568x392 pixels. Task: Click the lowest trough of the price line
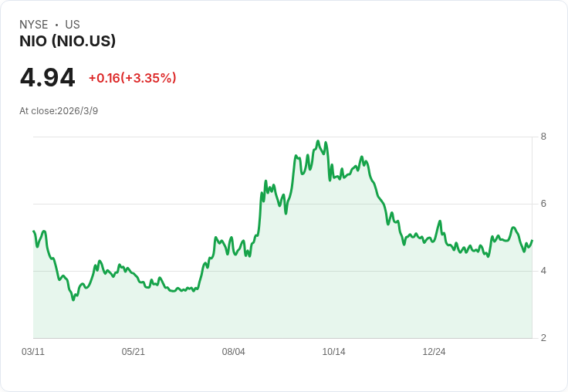(x=73, y=299)
